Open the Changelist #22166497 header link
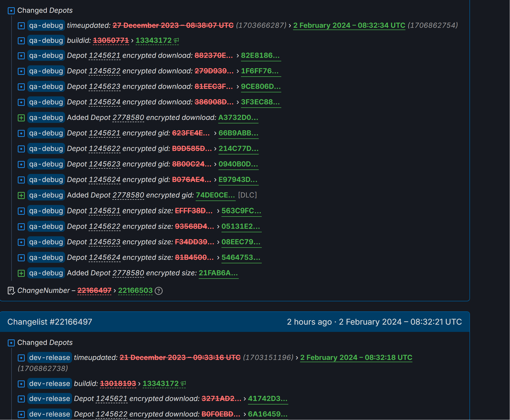The image size is (510, 420). click(x=50, y=322)
